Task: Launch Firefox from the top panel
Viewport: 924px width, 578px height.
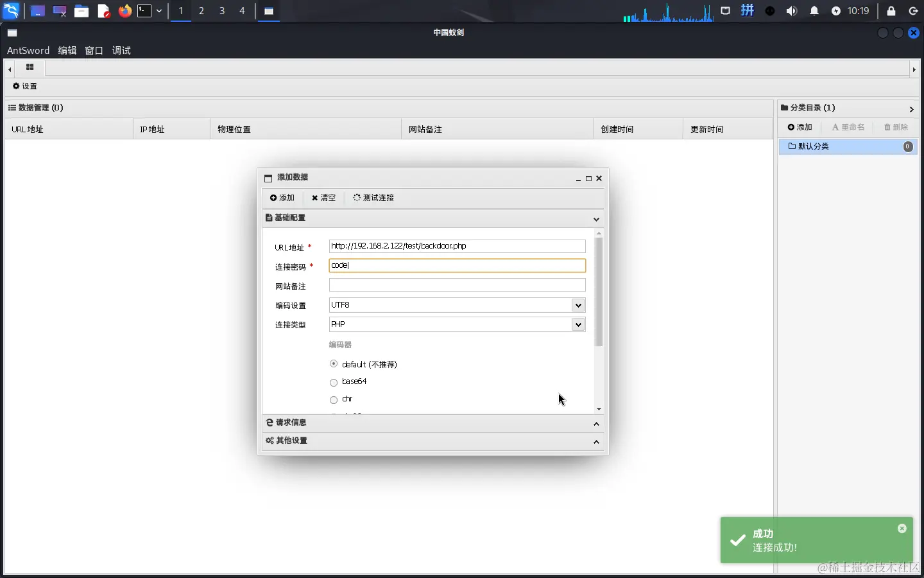Action: [124, 11]
